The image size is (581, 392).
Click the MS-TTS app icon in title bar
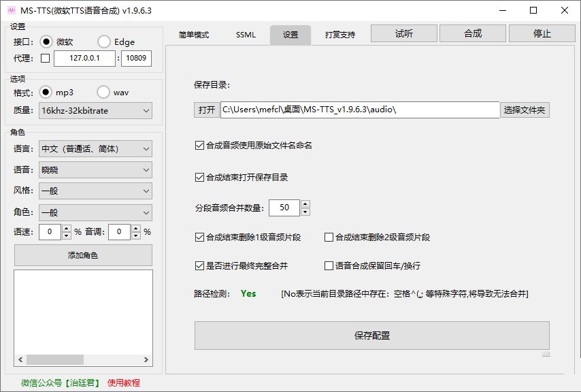click(10, 11)
